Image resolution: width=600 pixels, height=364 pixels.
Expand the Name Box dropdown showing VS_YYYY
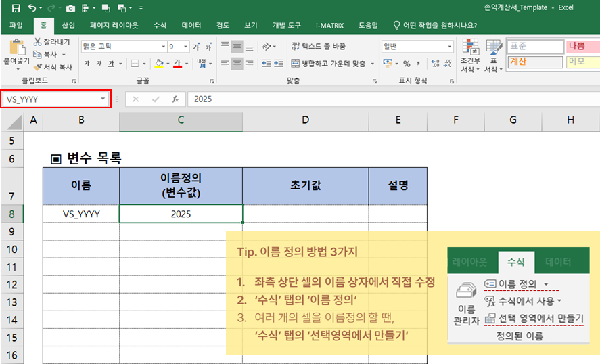[103, 99]
